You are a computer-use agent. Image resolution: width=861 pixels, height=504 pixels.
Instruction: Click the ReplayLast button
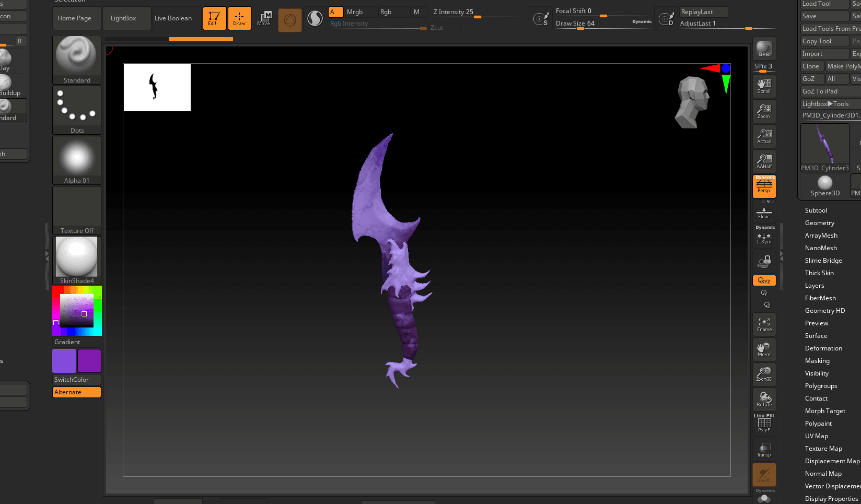(703, 12)
